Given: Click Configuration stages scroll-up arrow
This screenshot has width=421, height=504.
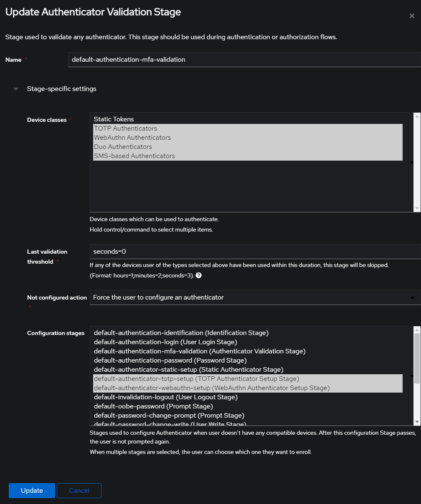Looking at the screenshot, I should (417, 330).
